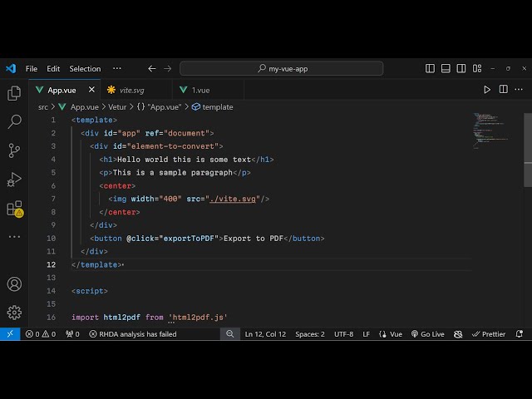Image resolution: width=532 pixels, height=399 pixels.
Task: Toggle the secondary side bar layout button
Action: 462,68
